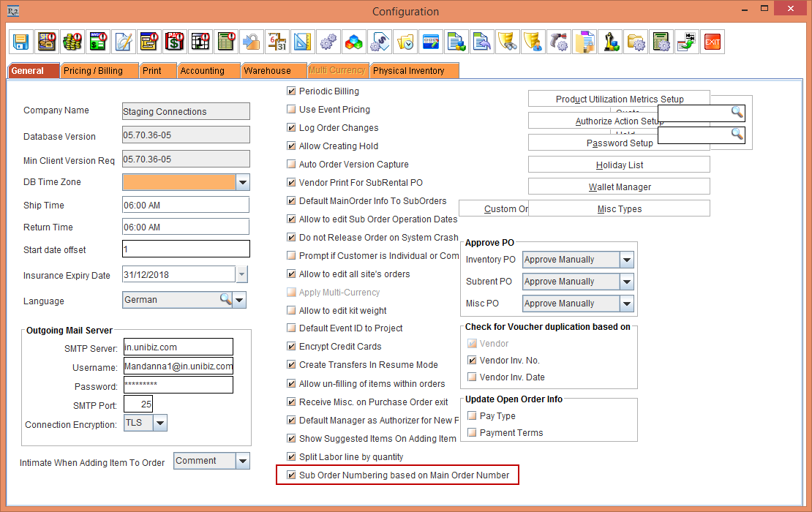812x512 pixels.
Task: Click the gold coins stack toolbar icon
Action: tap(71, 42)
